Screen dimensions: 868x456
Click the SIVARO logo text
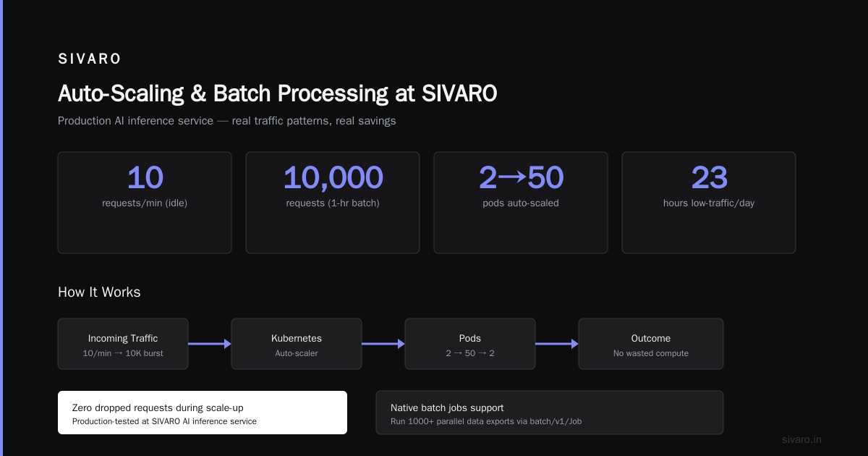coord(90,59)
